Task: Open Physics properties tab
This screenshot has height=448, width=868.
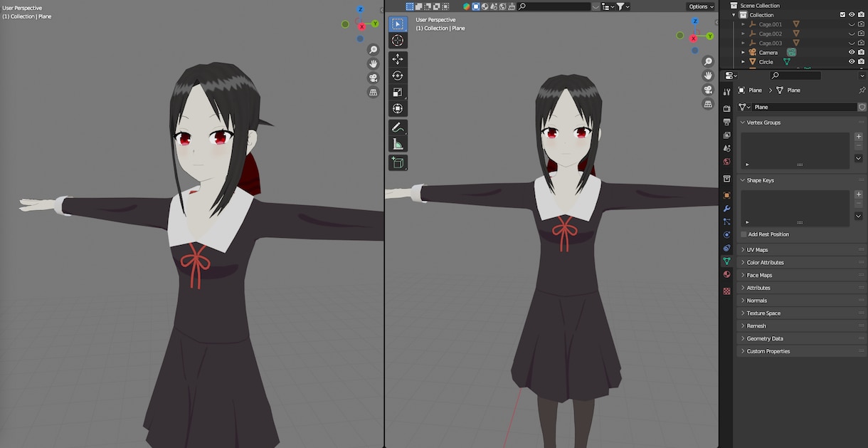Action: click(726, 234)
